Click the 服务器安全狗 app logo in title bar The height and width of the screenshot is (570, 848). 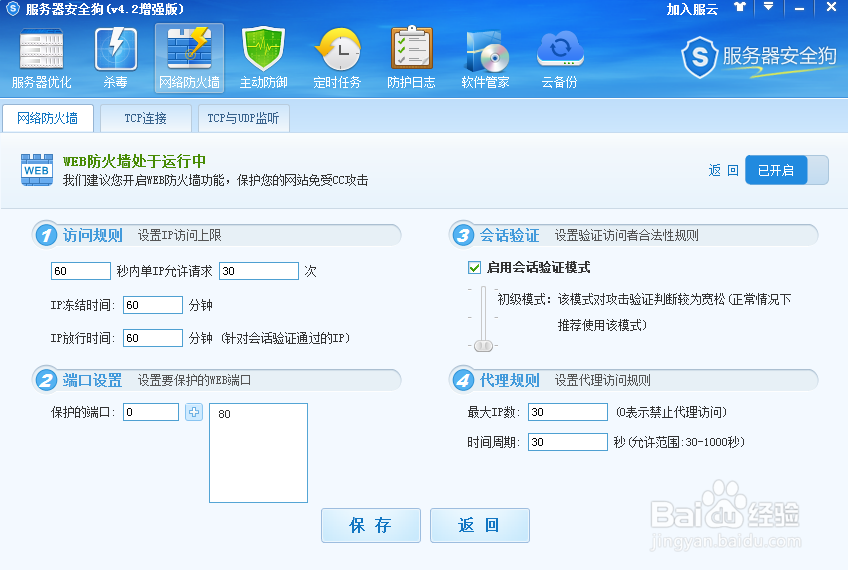click(x=13, y=9)
